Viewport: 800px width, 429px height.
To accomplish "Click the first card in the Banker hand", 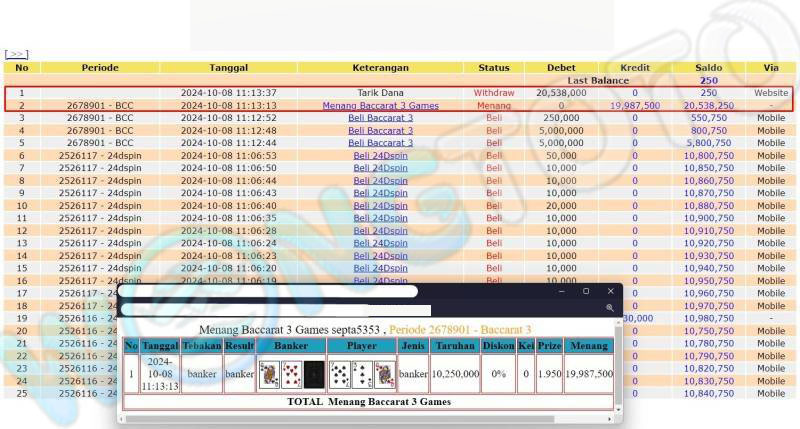I will coord(268,374).
